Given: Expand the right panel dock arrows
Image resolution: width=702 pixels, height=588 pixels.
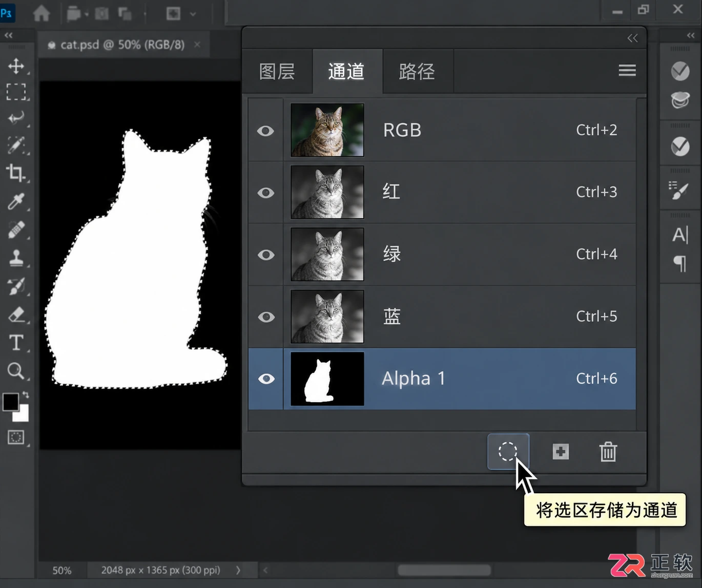Looking at the screenshot, I should coord(691,35).
